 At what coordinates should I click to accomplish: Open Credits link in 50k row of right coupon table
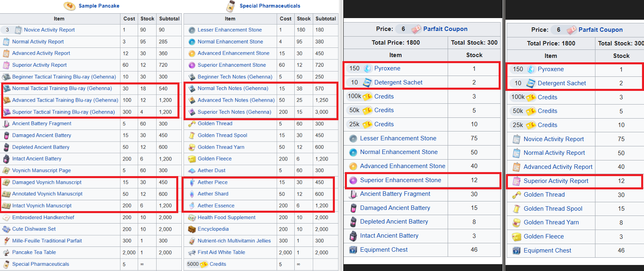click(547, 111)
